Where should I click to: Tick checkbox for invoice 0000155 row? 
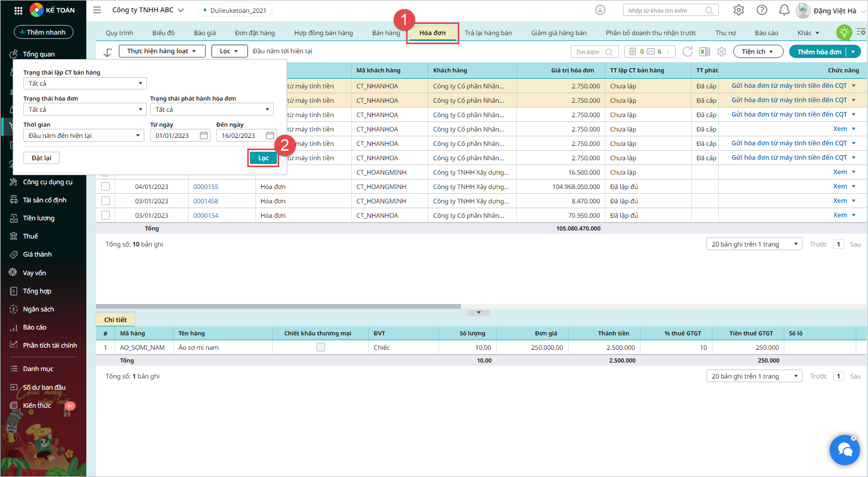click(106, 187)
